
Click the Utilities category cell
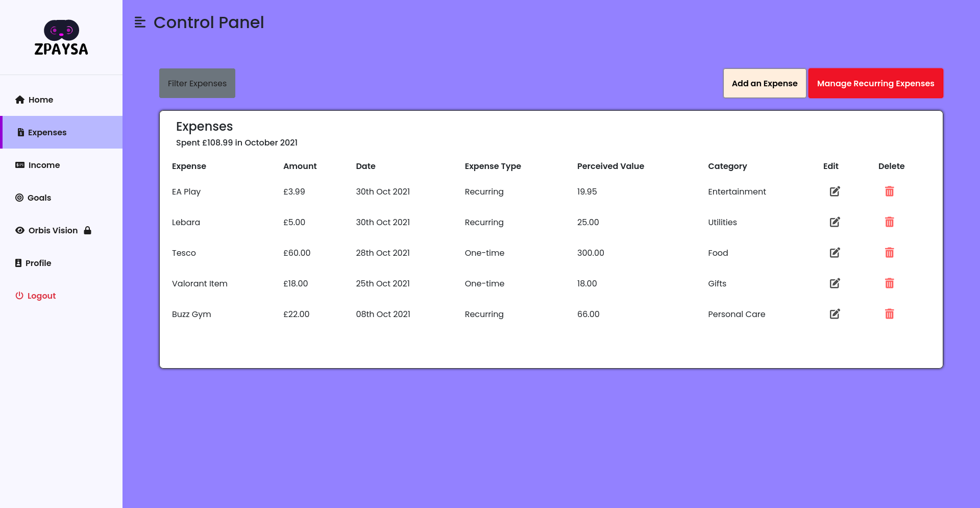pos(722,222)
